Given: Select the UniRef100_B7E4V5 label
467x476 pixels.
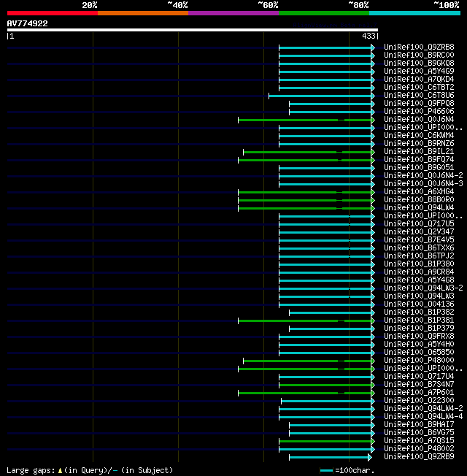Looking at the screenshot, I should [x=419, y=239].
